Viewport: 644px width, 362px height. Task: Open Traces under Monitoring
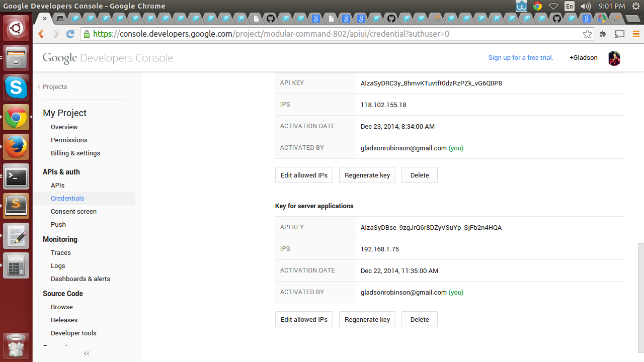pyautogui.click(x=61, y=252)
